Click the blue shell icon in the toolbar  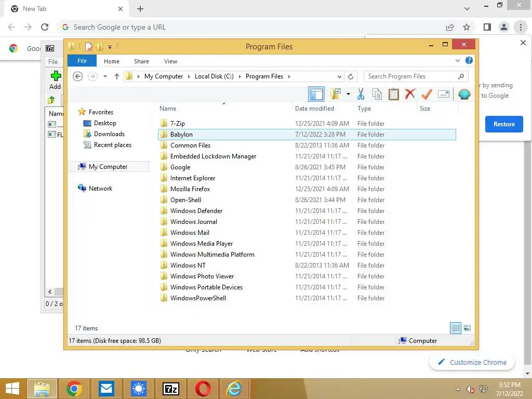pos(464,94)
